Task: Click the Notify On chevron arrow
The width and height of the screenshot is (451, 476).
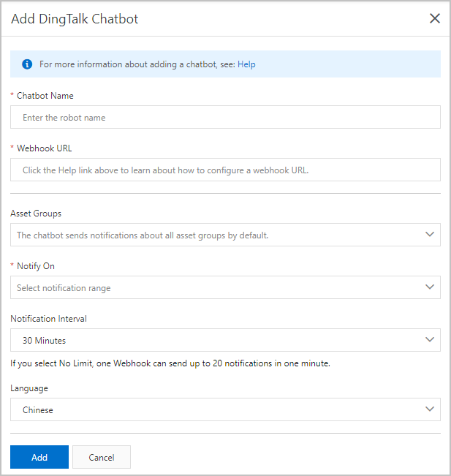Action: [x=429, y=287]
